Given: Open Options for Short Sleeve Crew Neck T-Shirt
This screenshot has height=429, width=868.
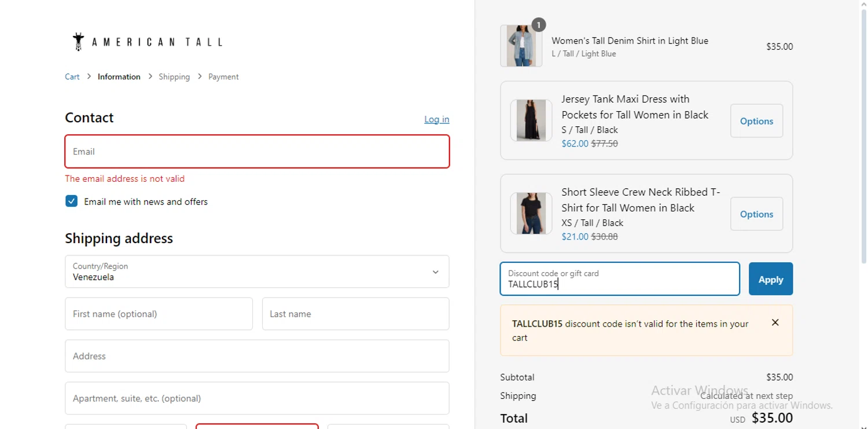Looking at the screenshot, I should (x=757, y=214).
